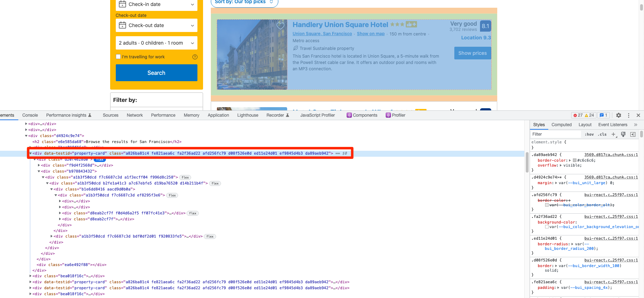Click the calendar icon in Check-in date field
The image size is (644, 298).
[122, 4]
